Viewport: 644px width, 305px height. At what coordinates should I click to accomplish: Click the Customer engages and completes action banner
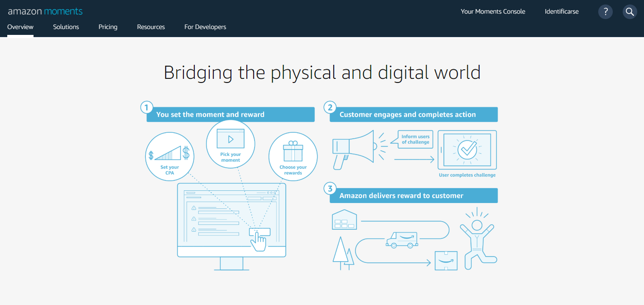[414, 115]
